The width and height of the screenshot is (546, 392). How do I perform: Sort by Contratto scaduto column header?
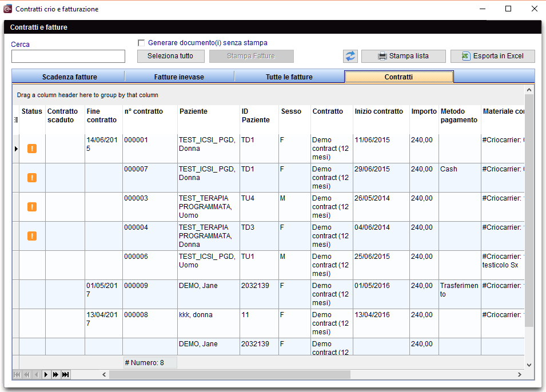pos(65,120)
